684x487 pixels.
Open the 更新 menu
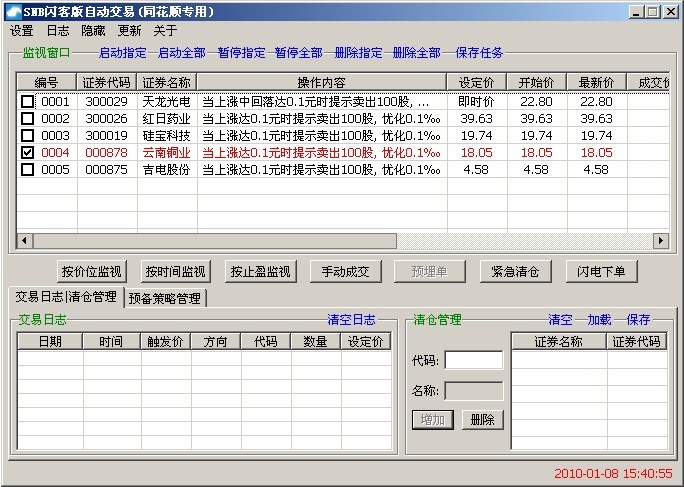point(130,31)
